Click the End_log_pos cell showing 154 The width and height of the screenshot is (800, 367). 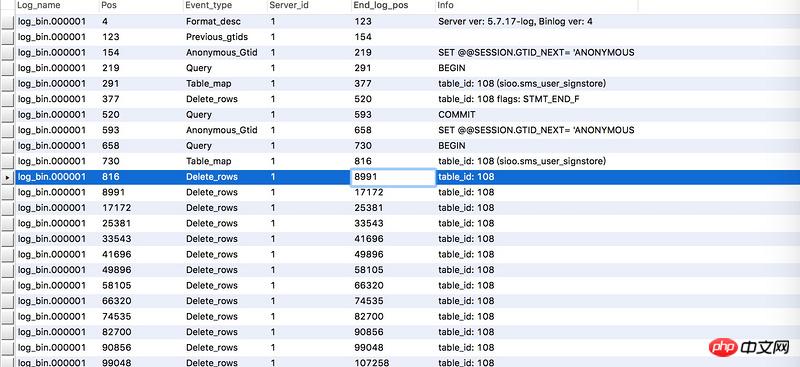click(393, 37)
